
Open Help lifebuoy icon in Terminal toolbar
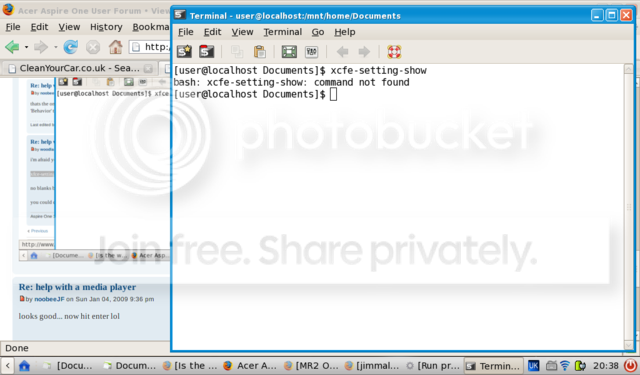click(394, 52)
